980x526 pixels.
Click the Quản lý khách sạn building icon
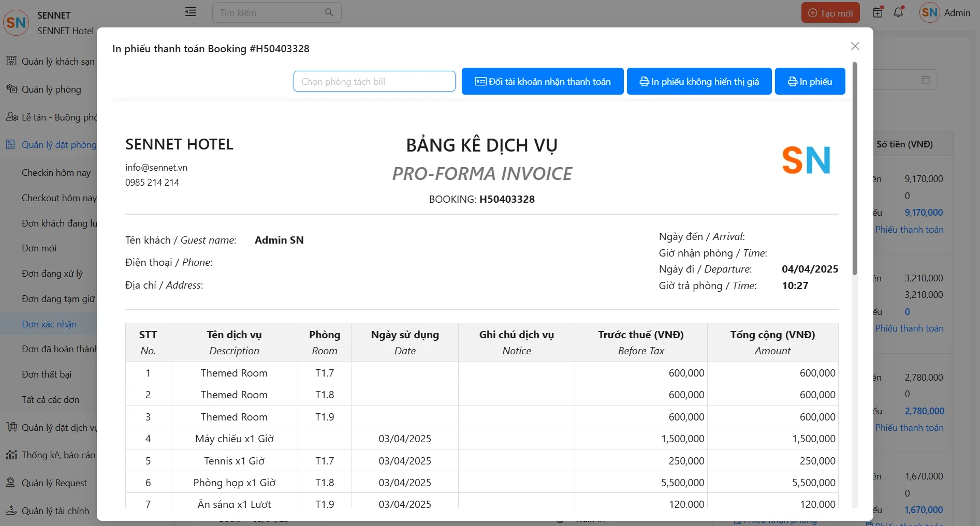(11, 61)
